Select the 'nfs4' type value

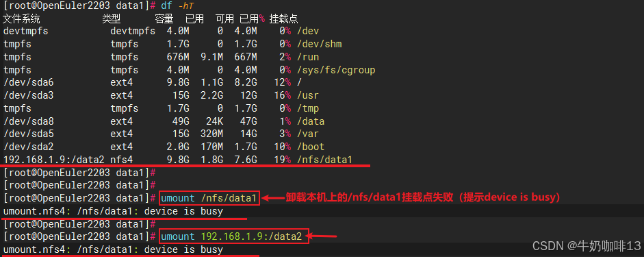[x=122, y=160]
